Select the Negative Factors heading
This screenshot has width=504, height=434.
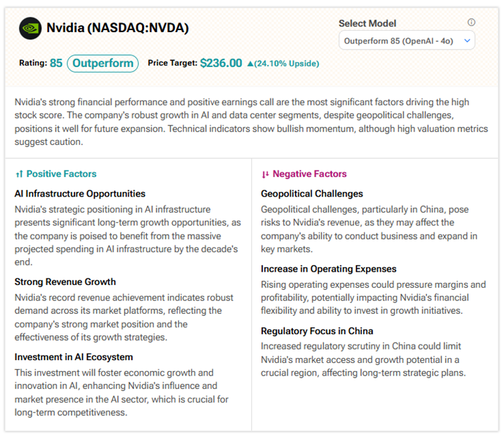point(309,174)
